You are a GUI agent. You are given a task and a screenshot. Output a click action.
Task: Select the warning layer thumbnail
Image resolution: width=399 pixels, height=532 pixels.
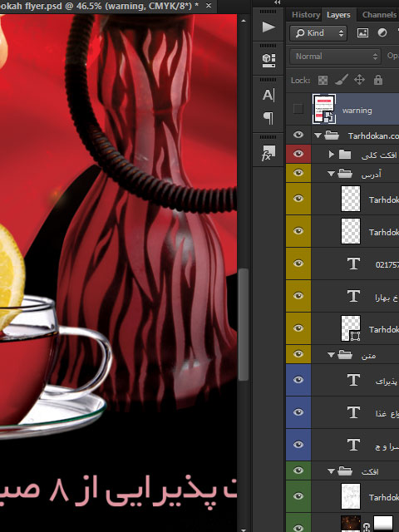click(x=324, y=109)
